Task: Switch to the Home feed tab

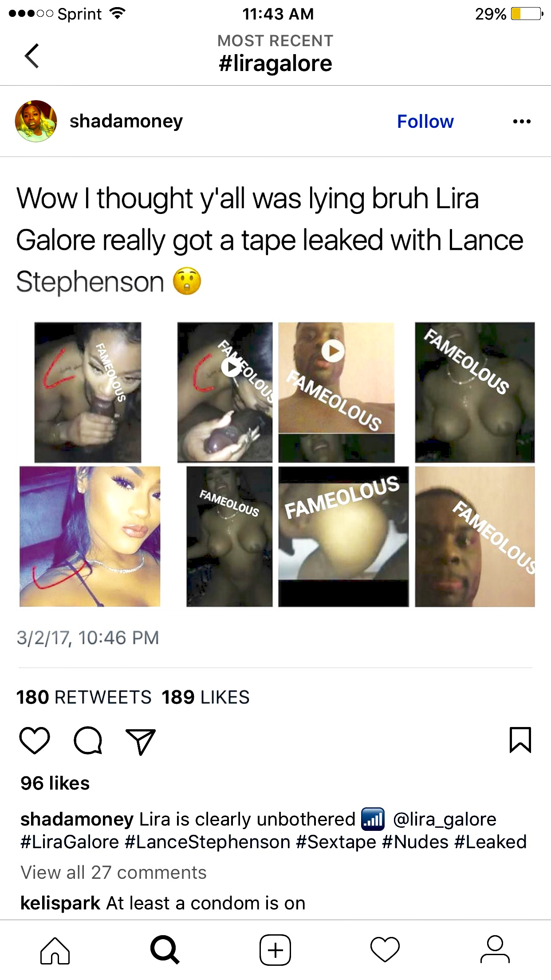Action: [x=55, y=950]
